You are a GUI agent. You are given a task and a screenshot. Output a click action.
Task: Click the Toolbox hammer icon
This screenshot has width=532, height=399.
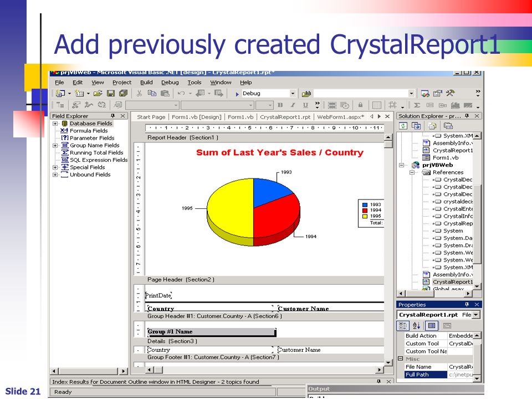(x=450, y=93)
